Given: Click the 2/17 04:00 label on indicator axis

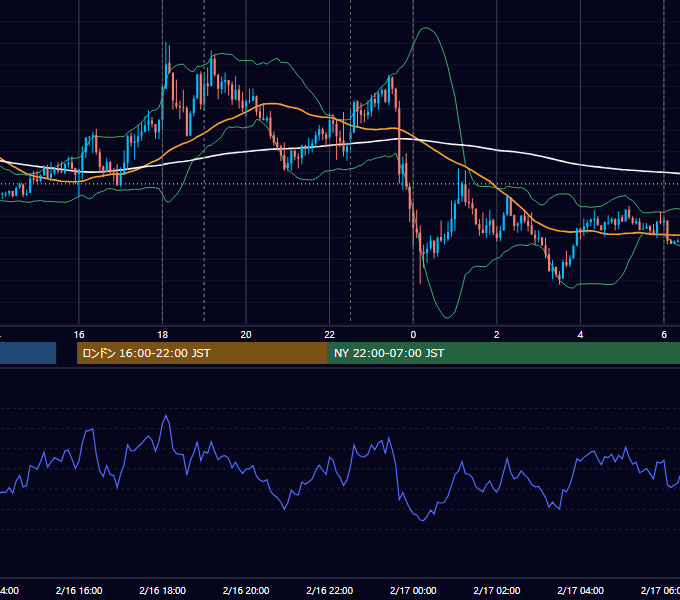Looking at the screenshot, I should [x=580, y=590].
